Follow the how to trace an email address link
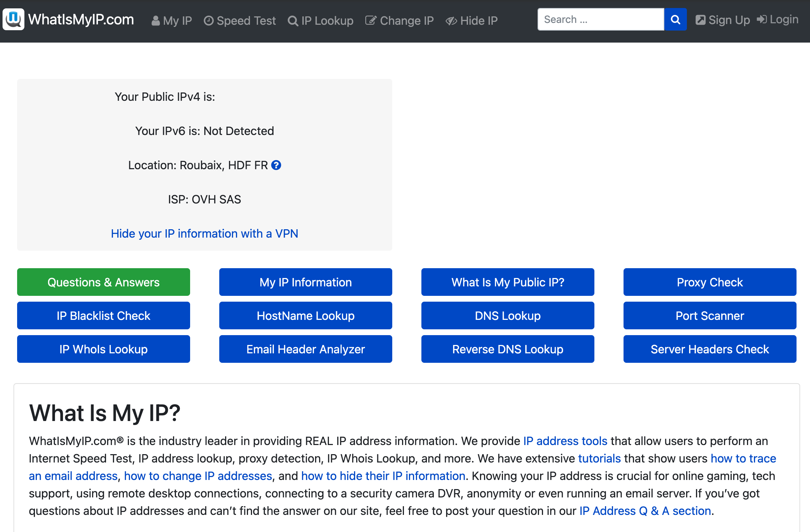This screenshot has width=810, height=532. pyautogui.click(x=743, y=458)
